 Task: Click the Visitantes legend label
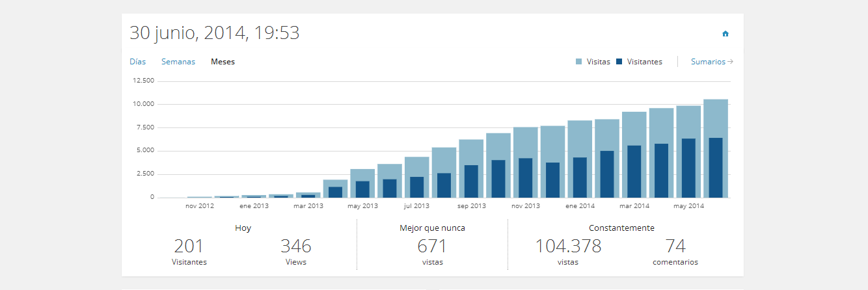(x=644, y=62)
